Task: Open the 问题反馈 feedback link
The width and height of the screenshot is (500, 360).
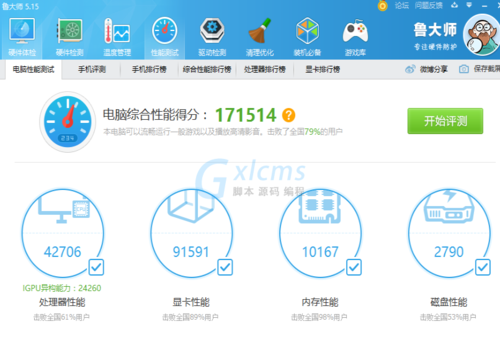Action: coord(429,5)
